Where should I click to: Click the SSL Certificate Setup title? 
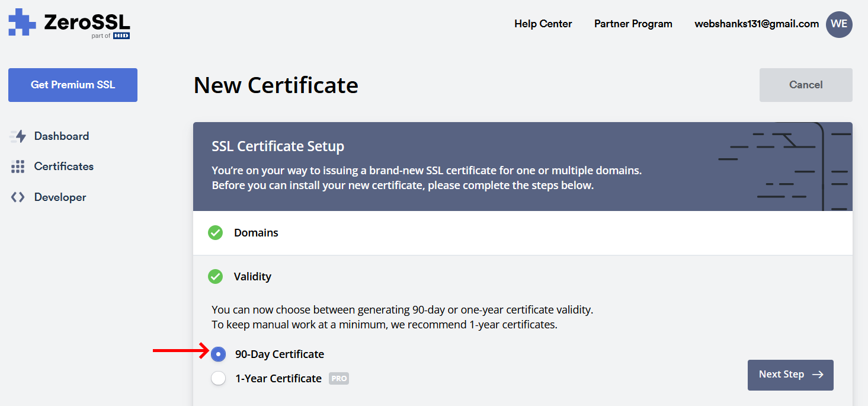click(278, 146)
